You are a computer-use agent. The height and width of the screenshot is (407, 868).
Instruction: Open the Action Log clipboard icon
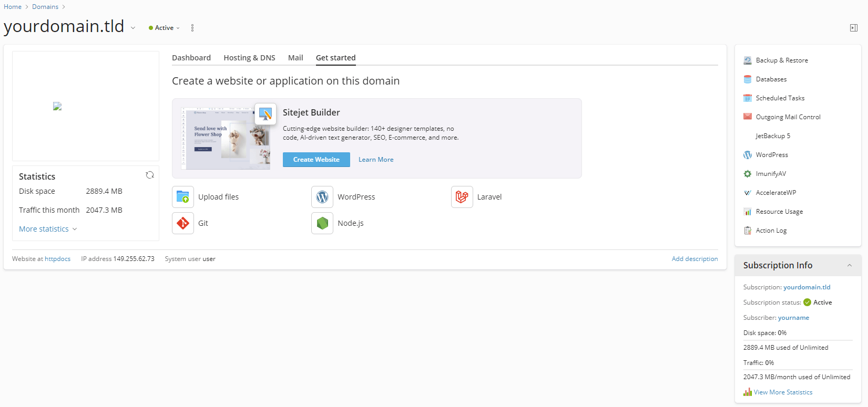(748, 231)
